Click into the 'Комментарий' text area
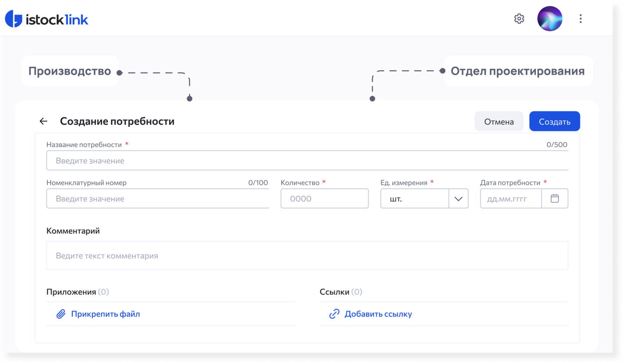The height and width of the screenshot is (364, 624). click(x=307, y=256)
